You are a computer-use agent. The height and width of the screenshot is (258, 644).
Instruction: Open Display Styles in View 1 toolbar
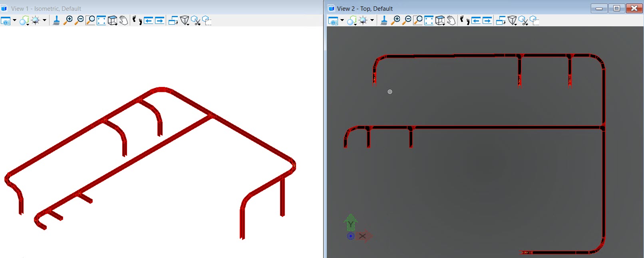click(x=24, y=21)
